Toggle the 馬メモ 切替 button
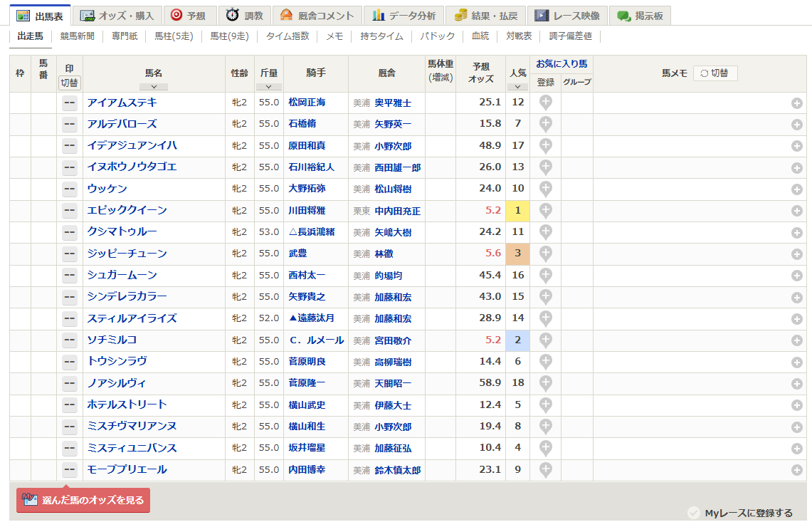The height and width of the screenshot is (527, 812). point(715,73)
